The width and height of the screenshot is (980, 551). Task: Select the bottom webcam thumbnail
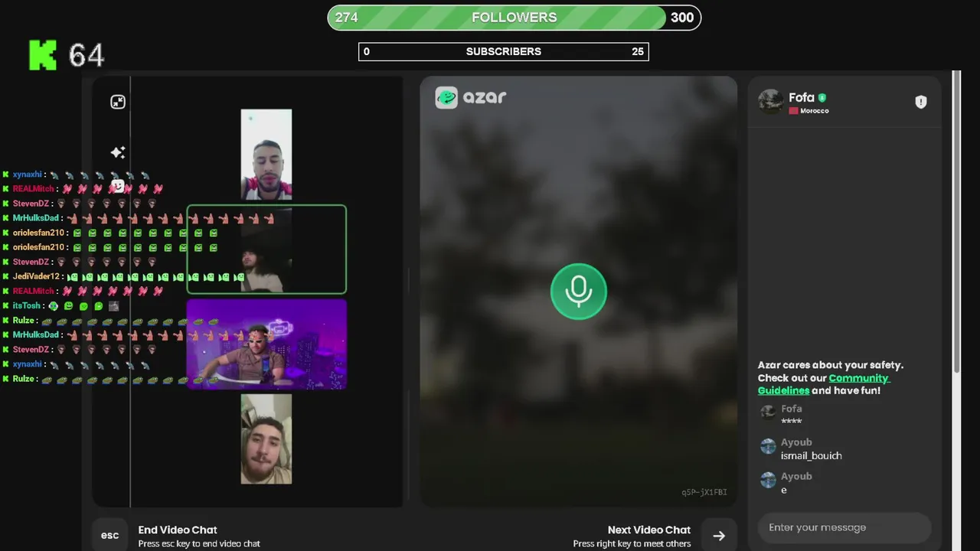click(266, 439)
